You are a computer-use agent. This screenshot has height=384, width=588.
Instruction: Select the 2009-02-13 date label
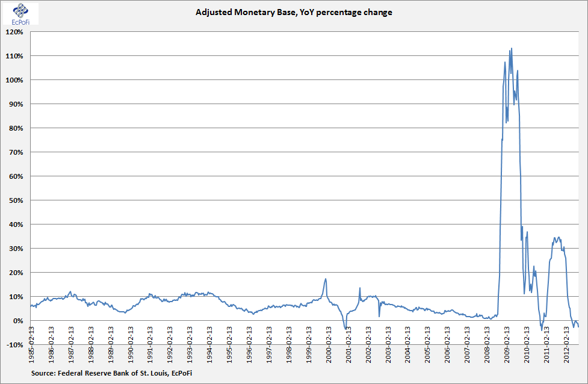click(x=507, y=345)
